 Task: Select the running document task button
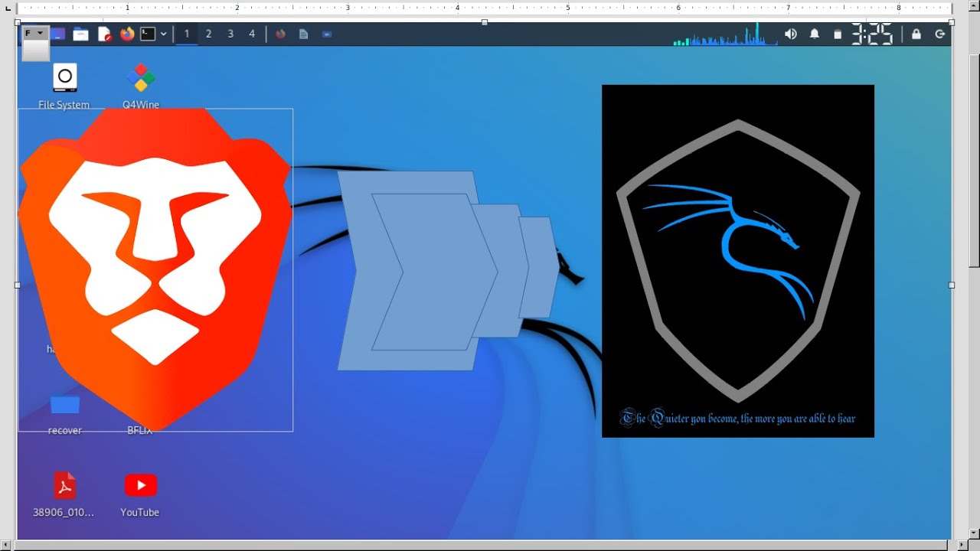tap(304, 34)
